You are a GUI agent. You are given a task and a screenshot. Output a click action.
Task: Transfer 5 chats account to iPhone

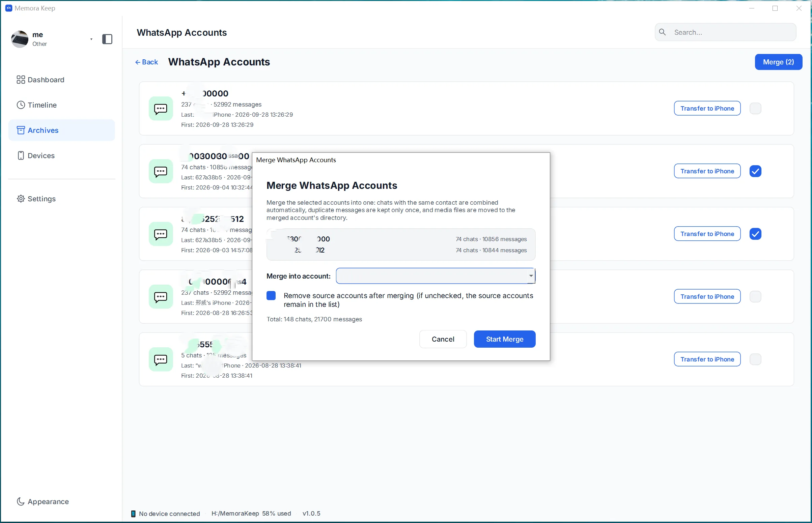(707, 359)
